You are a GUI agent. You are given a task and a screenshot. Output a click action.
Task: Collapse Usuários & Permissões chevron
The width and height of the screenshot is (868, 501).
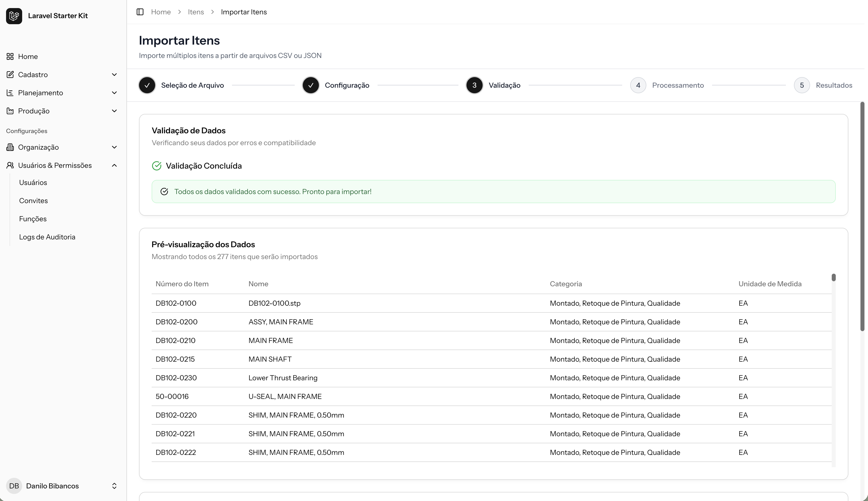[x=115, y=166]
